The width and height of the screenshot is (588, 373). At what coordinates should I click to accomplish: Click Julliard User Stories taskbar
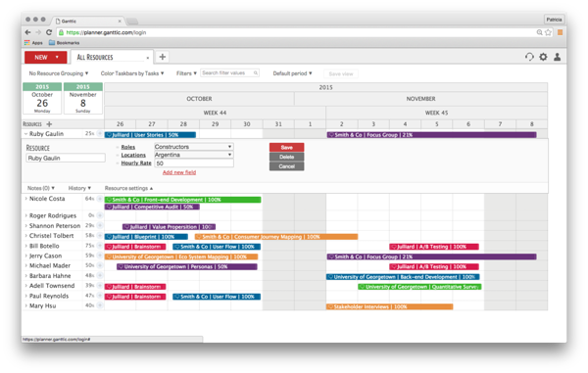click(150, 135)
